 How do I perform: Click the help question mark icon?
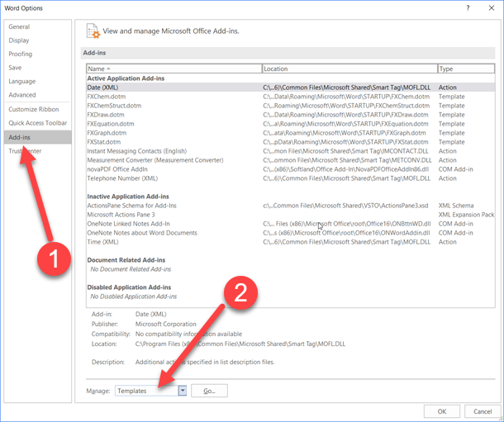(468, 8)
